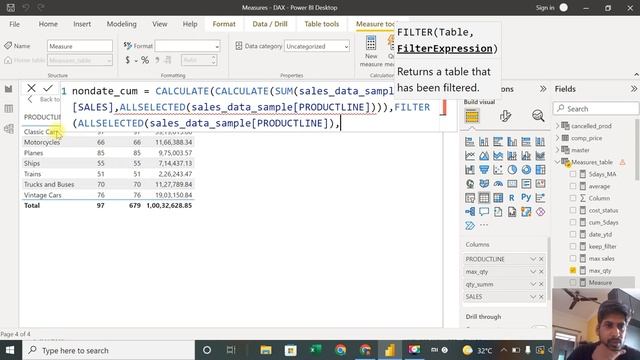Commit the formula with the checkmark icon

[x=48, y=88]
